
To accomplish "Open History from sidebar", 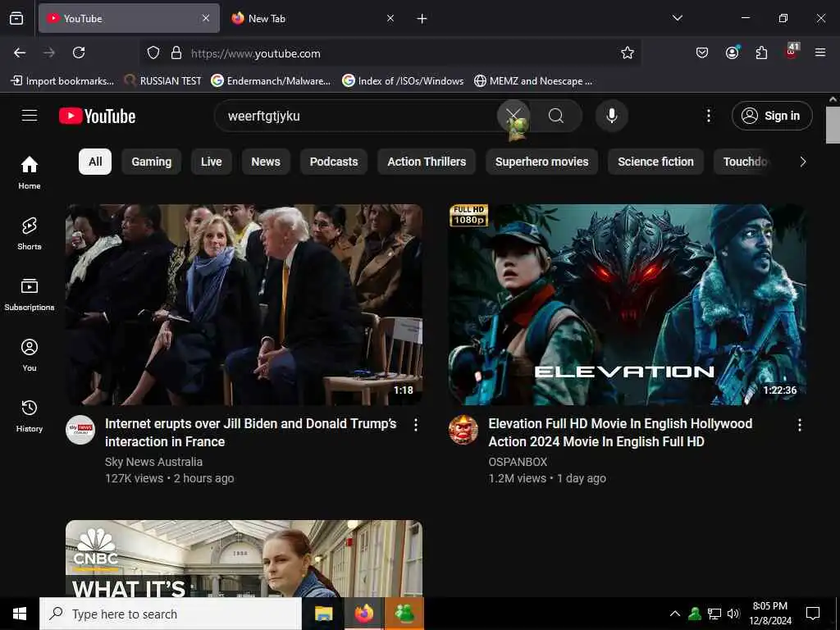I will 30,416.
